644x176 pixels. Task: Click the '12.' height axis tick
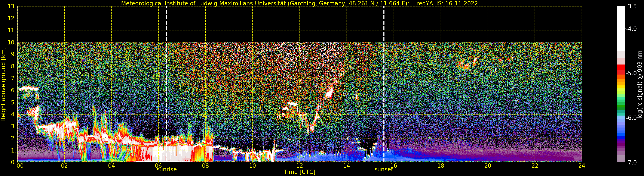click(x=12, y=18)
